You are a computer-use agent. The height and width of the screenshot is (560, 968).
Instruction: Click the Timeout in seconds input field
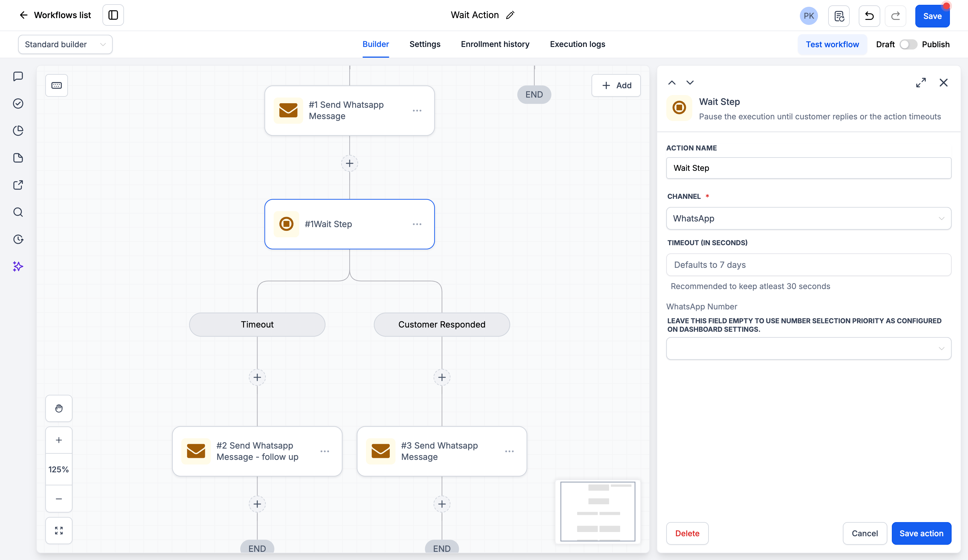[809, 265]
